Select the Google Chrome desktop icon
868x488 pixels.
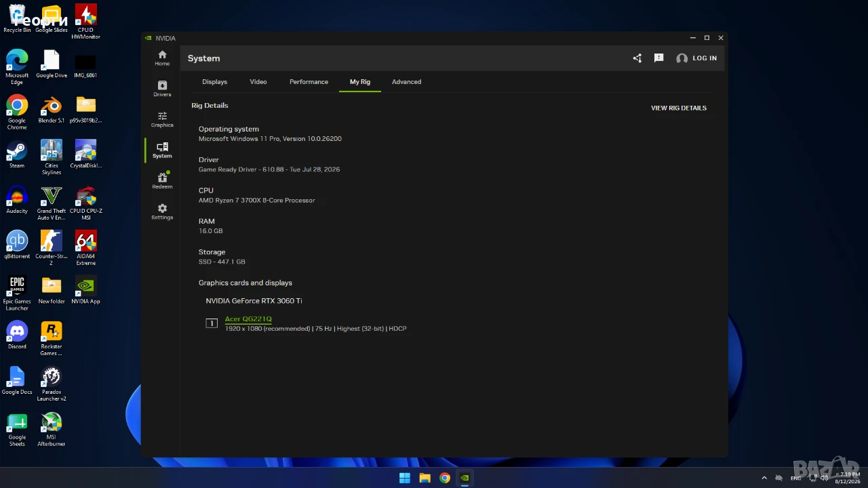17,113
